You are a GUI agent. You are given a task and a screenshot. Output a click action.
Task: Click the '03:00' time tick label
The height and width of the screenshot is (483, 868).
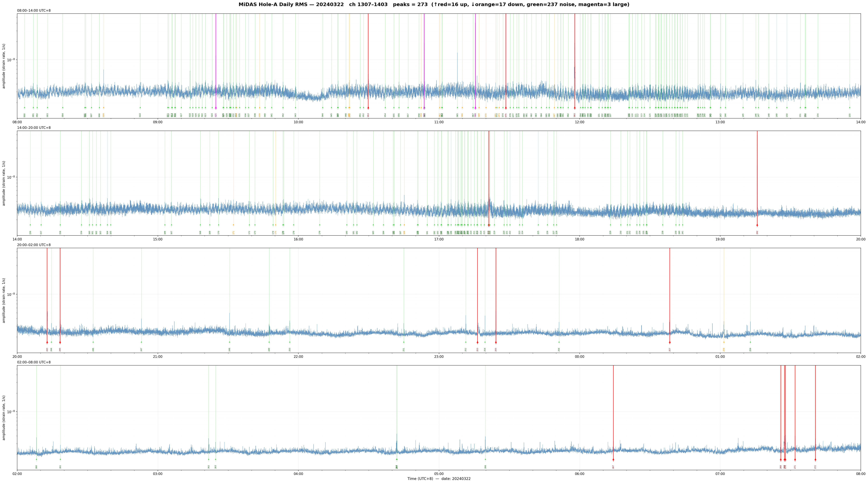pyautogui.click(x=158, y=474)
